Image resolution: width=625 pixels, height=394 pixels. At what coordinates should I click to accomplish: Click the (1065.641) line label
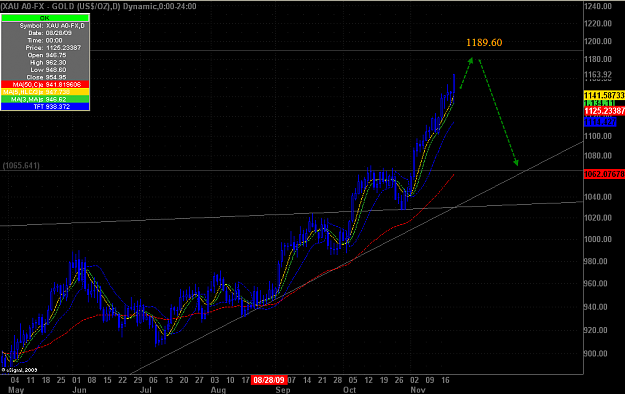coord(21,165)
